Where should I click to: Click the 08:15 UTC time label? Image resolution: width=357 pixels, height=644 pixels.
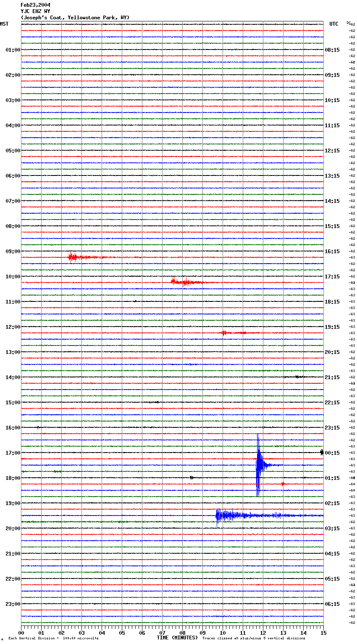click(332, 50)
